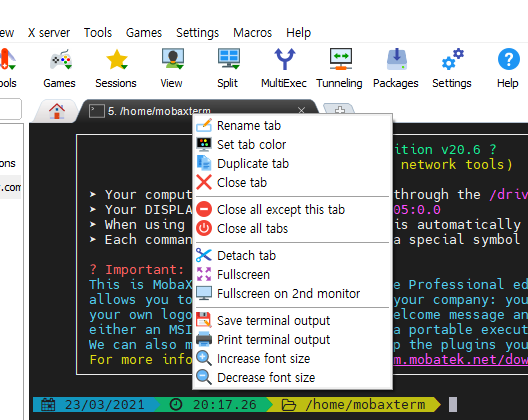The image size is (528, 420).
Task: Open the Macros menu
Action: (x=252, y=33)
